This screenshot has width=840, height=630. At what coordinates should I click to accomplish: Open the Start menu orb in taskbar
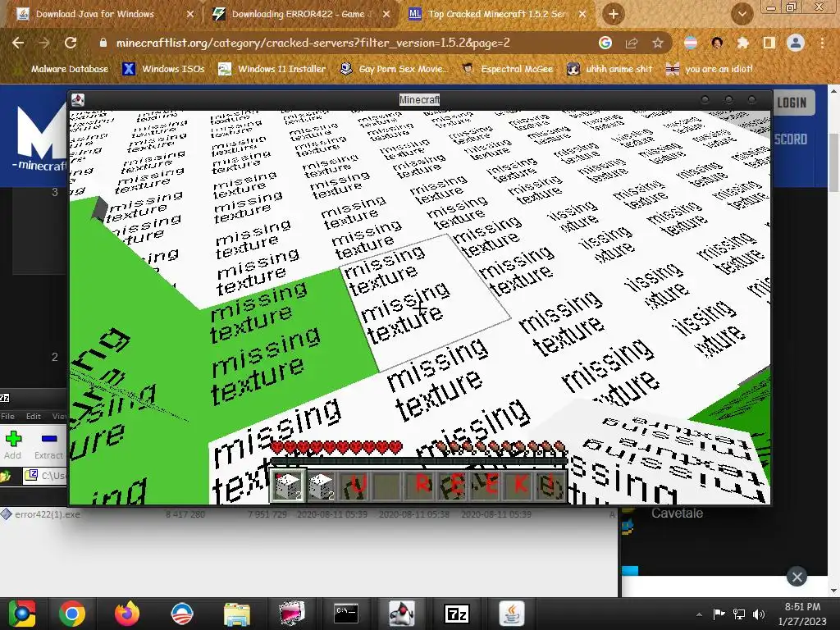(x=21, y=614)
